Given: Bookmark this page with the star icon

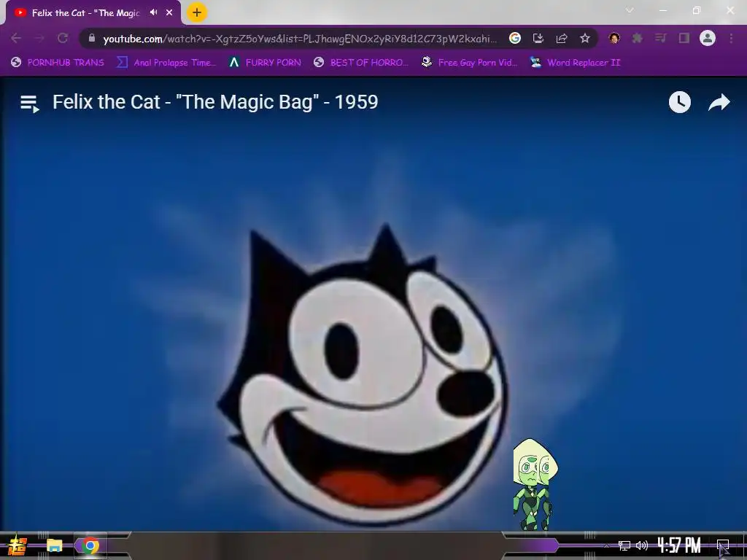Looking at the screenshot, I should pyautogui.click(x=585, y=38).
